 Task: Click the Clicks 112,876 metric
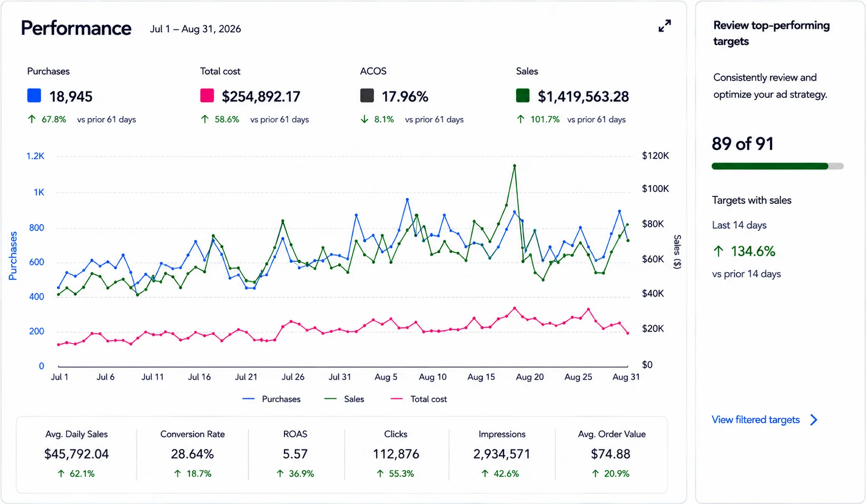pyautogui.click(x=396, y=454)
